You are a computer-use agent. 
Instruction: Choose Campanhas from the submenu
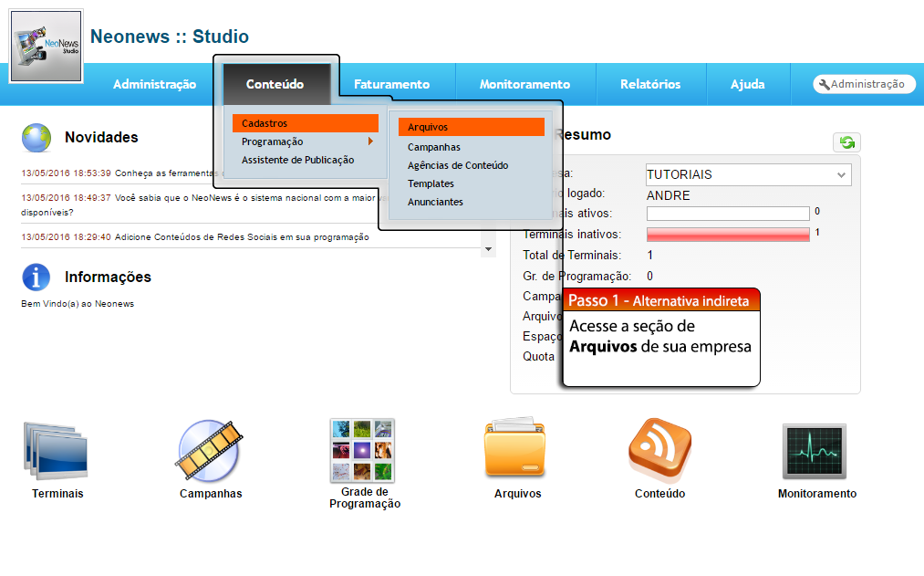(x=434, y=147)
